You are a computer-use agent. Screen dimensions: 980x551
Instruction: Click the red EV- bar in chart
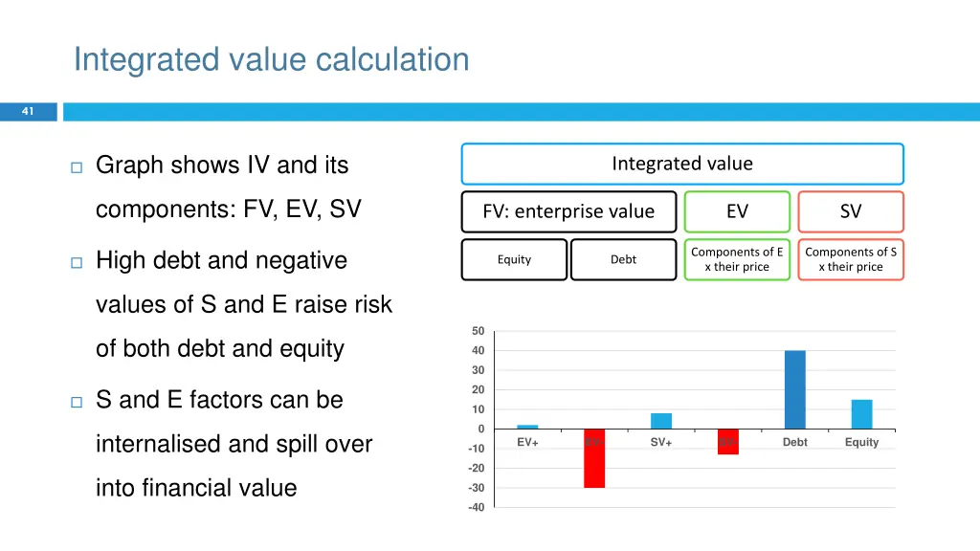tap(594, 459)
